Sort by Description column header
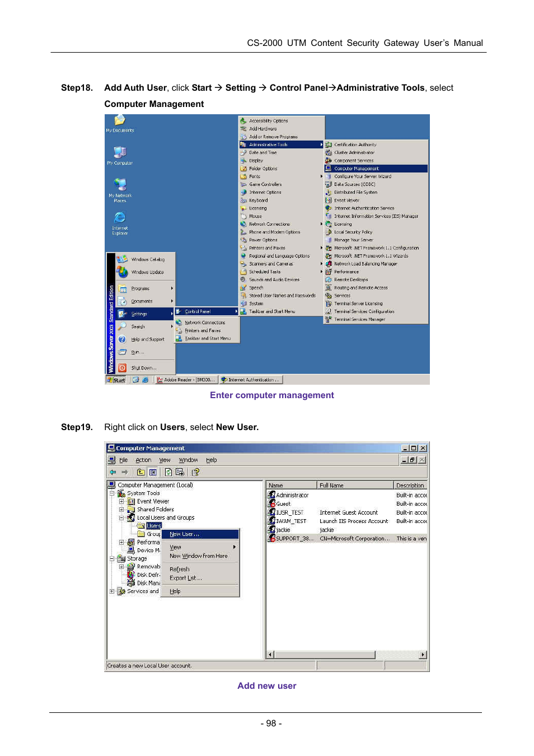The width and height of the screenshot is (534, 756). (x=410, y=486)
